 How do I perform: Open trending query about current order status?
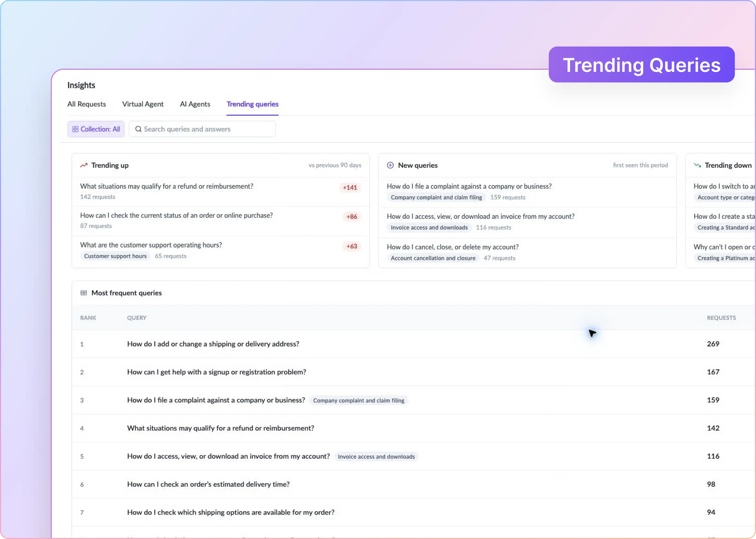[x=176, y=215]
